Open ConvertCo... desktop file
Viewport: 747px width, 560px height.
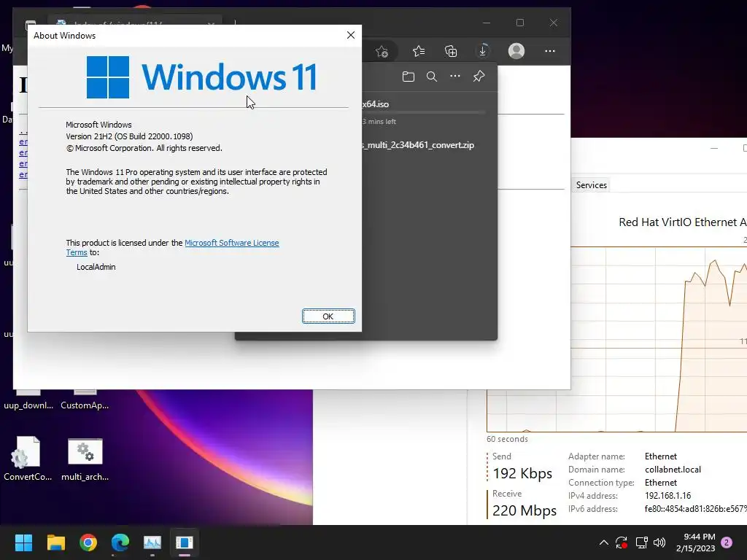[28, 459]
